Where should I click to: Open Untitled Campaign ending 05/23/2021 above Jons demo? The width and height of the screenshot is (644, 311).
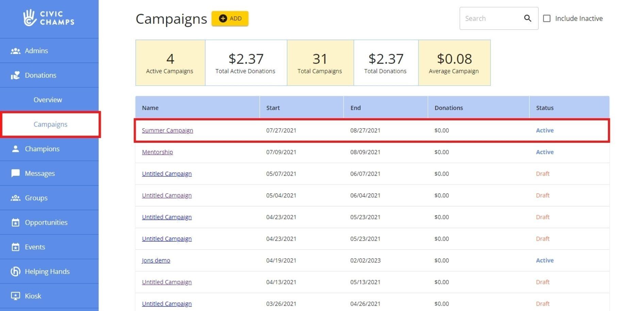[x=167, y=239]
